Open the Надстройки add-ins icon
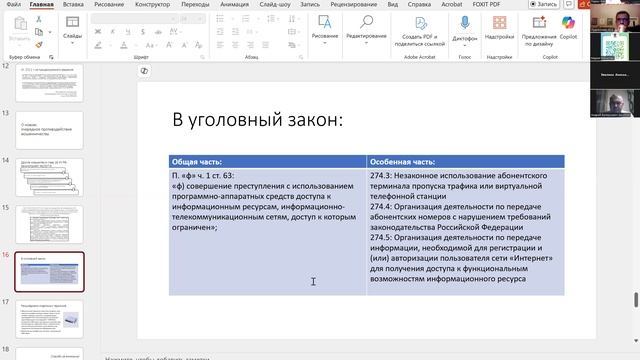The width and height of the screenshot is (640, 360). [x=499, y=22]
